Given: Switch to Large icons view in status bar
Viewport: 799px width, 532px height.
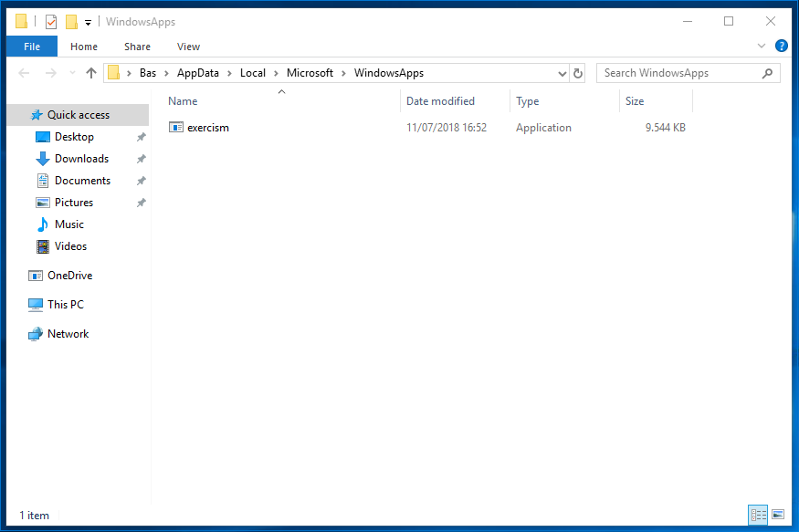Looking at the screenshot, I should [778, 515].
